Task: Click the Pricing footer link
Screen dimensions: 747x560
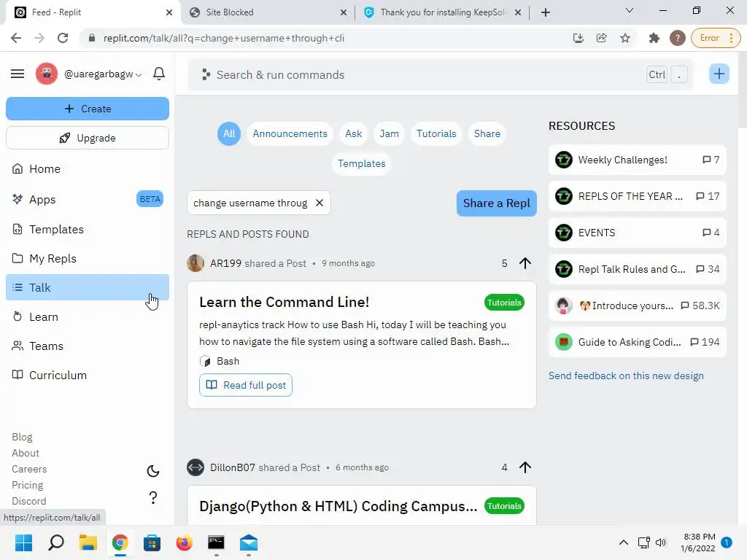Action: coord(27,485)
